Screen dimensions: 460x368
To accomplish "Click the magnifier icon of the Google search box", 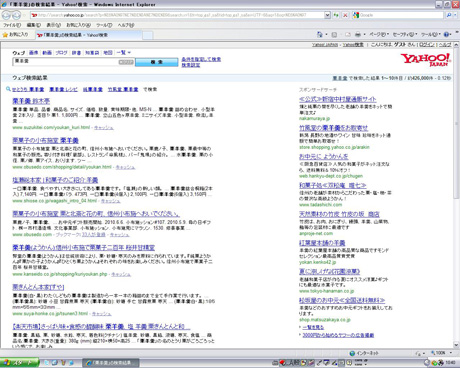I will point(449,15).
